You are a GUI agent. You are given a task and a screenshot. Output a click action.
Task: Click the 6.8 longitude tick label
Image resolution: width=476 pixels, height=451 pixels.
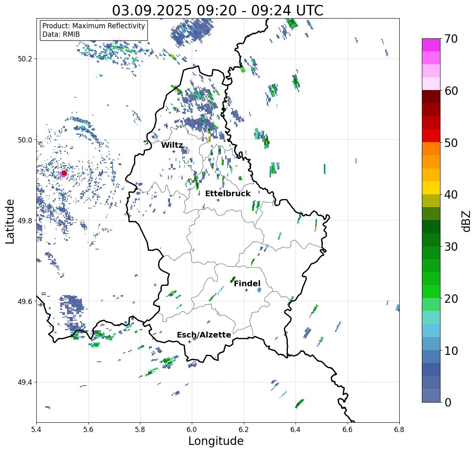tap(399, 430)
